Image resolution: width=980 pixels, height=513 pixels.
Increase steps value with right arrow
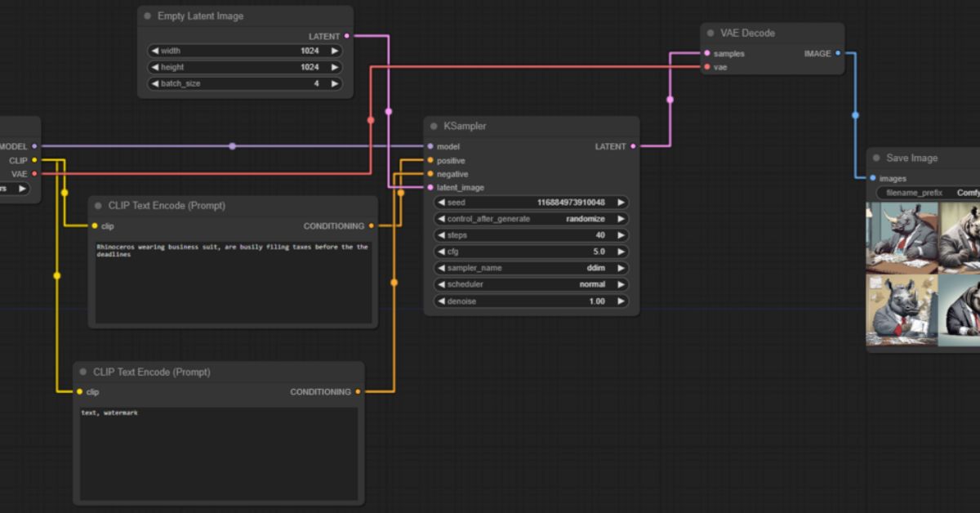[x=621, y=235]
